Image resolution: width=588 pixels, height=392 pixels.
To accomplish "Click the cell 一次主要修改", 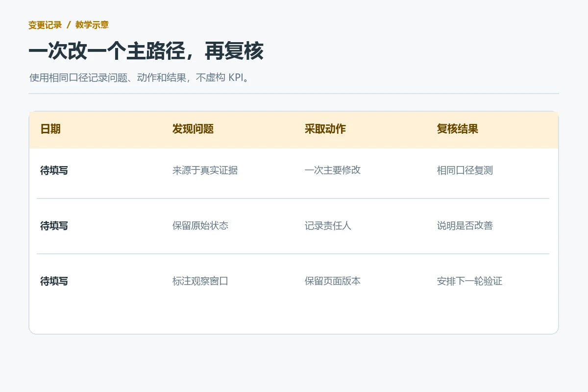I will tap(333, 171).
